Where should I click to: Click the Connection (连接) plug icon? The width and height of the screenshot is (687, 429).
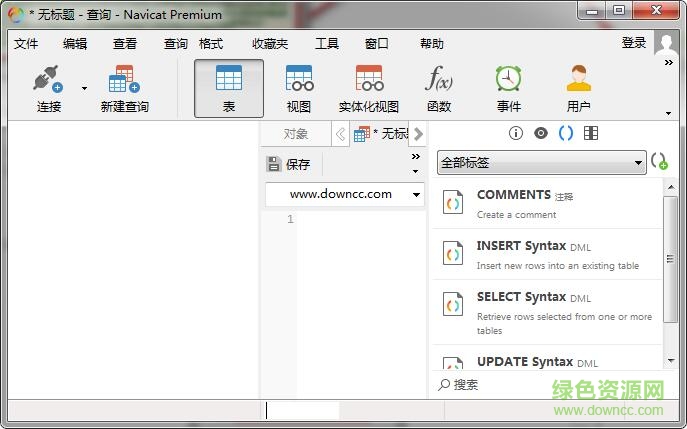[48, 79]
